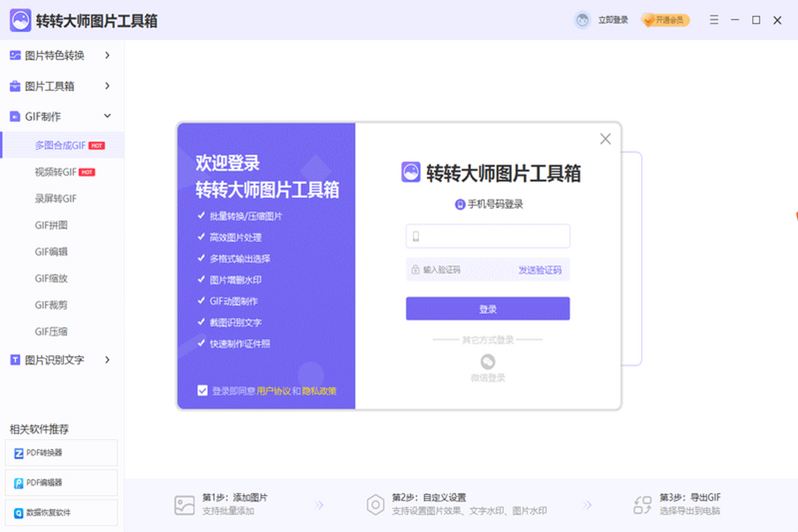Click the WeChat login icon
This screenshot has height=532, width=798.
coord(488,362)
